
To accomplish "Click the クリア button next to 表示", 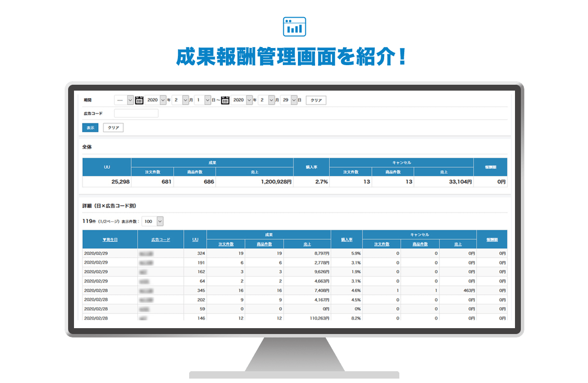I will [113, 127].
